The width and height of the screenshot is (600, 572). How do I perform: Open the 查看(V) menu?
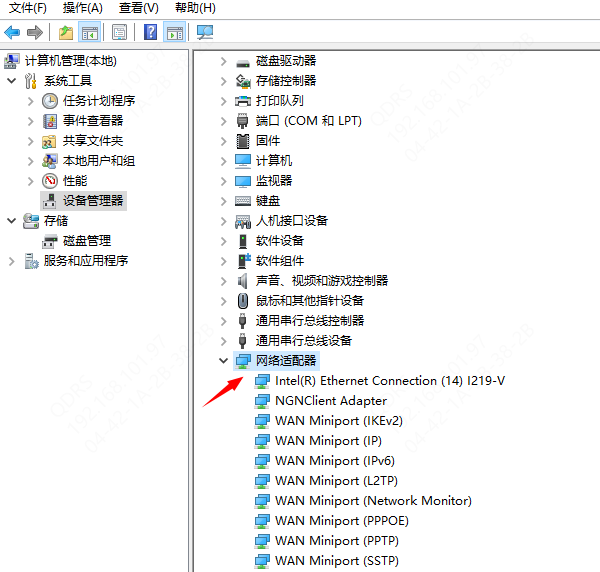coord(138,8)
